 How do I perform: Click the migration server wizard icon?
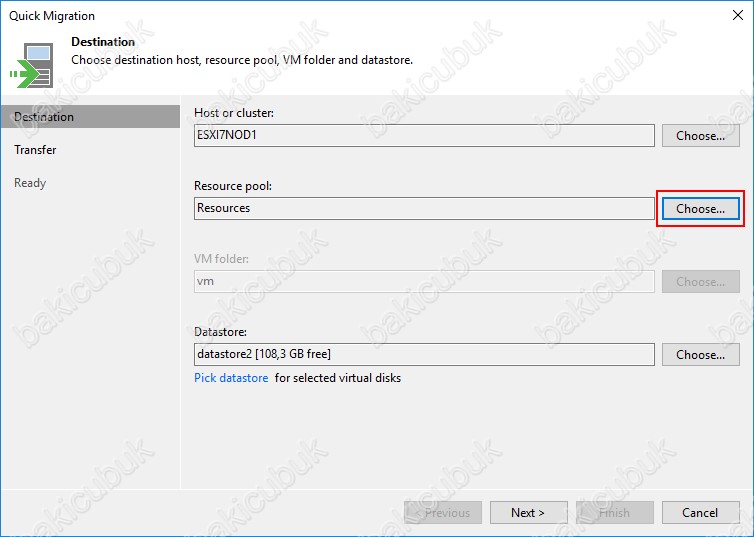click(32, 65)
